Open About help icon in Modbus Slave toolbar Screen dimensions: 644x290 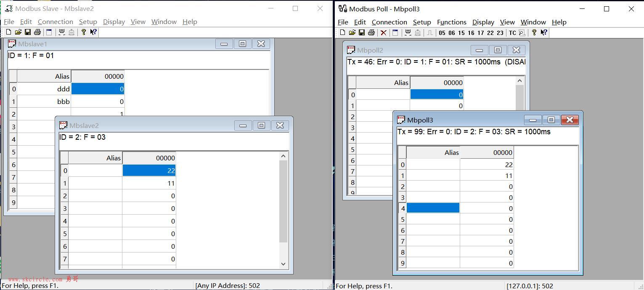(84, 32)
